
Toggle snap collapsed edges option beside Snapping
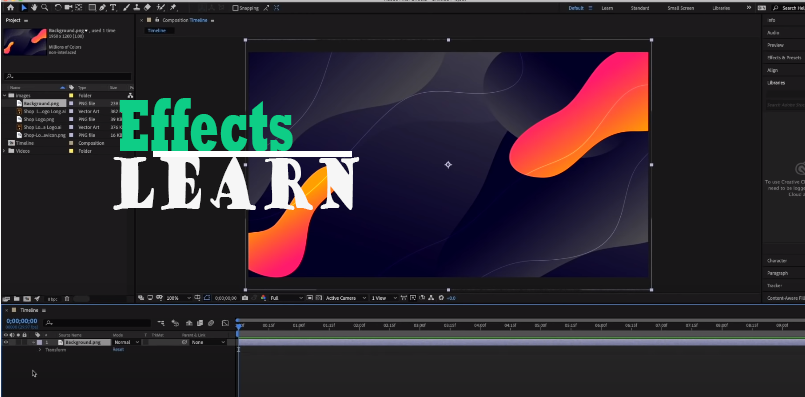276,8
